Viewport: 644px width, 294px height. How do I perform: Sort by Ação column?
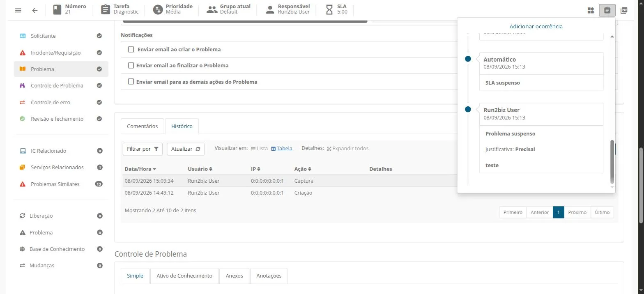[x=303, y=169]
